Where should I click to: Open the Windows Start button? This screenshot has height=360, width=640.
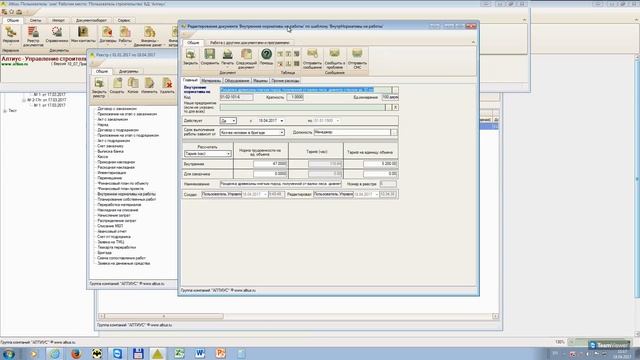9,353
